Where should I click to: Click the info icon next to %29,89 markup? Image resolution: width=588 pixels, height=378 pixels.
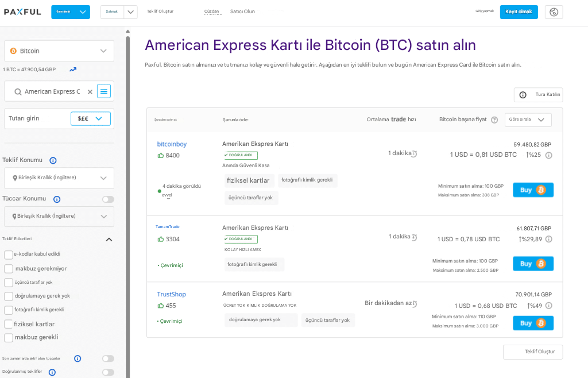tap(548, 239)
